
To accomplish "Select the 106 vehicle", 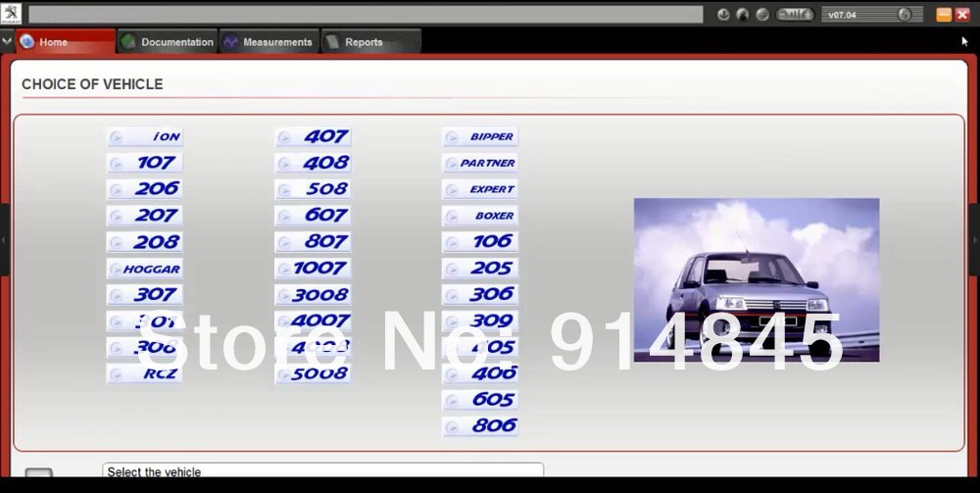I will [480, 242].
